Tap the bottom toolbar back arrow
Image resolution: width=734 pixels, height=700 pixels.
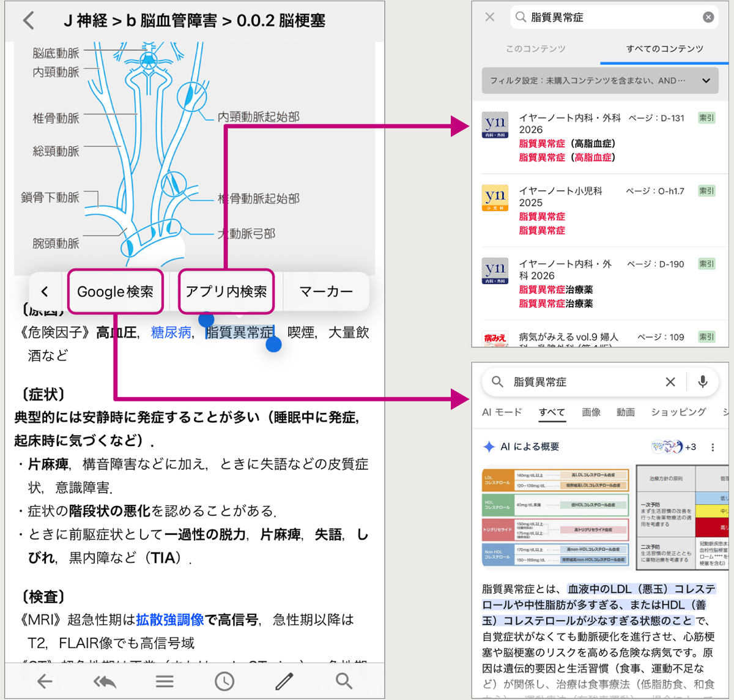[45, 681]
